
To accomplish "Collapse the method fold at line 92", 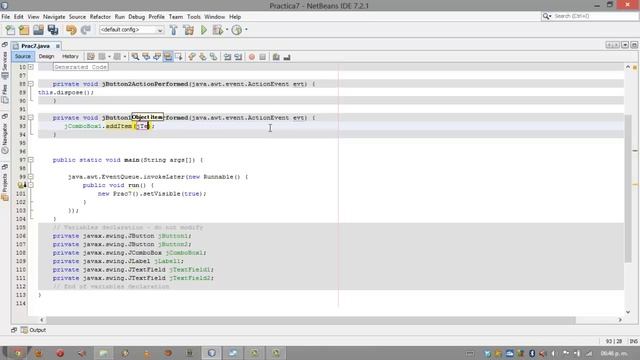I will [31, 118].
